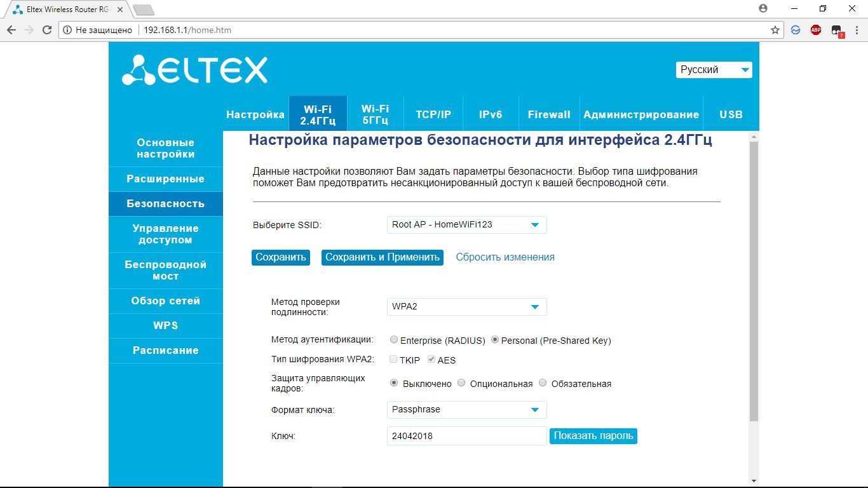The width and height of the screenshot is (868, 488).
Task: Open the TCP/IP tab
Action: tap(433, 115)
